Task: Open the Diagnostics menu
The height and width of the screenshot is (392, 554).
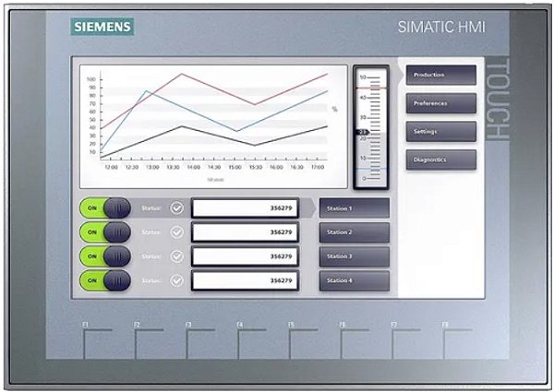Action: pos(441,160)
